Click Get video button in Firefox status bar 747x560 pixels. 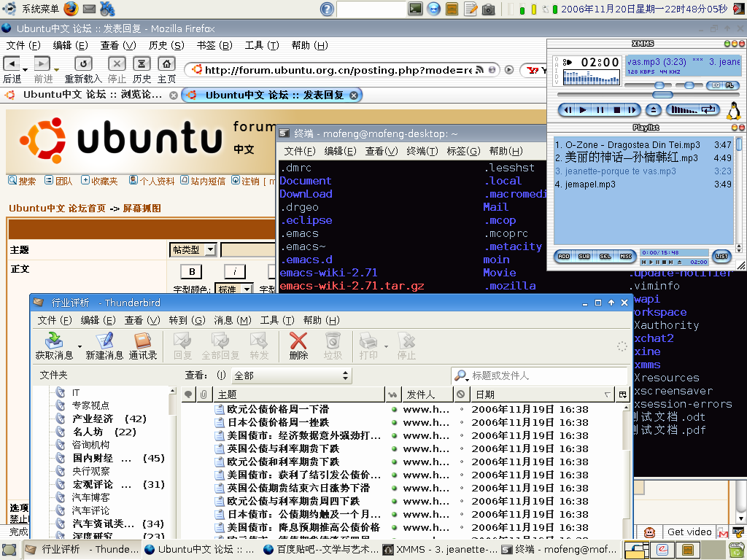(689, 532)
